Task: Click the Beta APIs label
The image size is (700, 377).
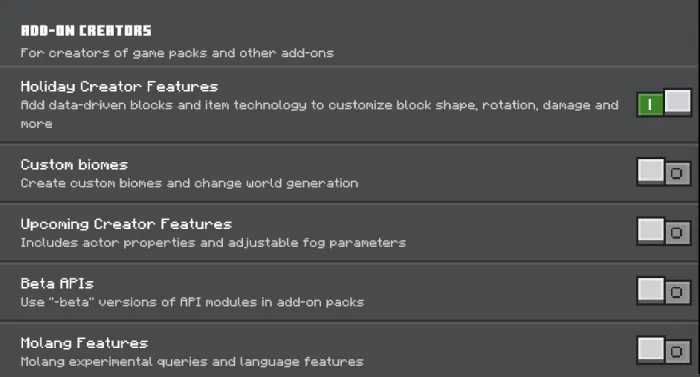Action: [x=57, y=284]
